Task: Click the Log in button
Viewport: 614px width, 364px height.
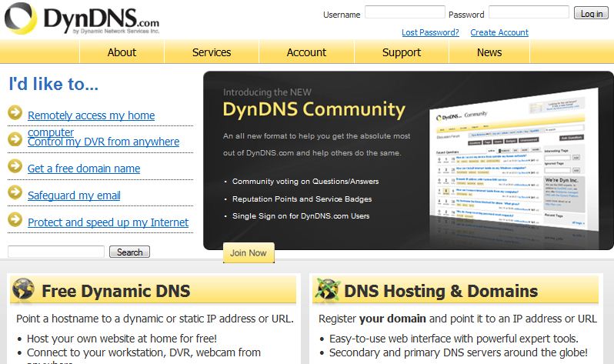Action: 591,13
